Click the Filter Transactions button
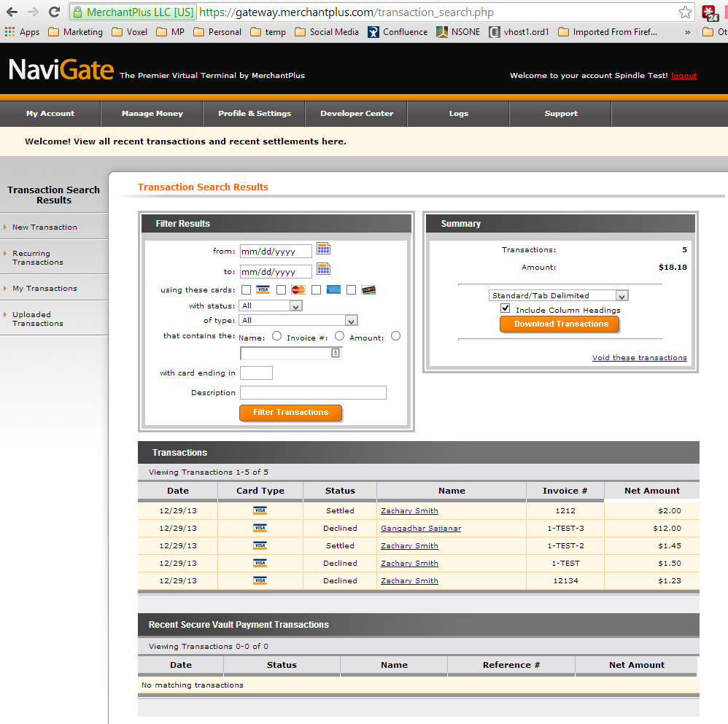728x724 pixels. pos(290,413)
